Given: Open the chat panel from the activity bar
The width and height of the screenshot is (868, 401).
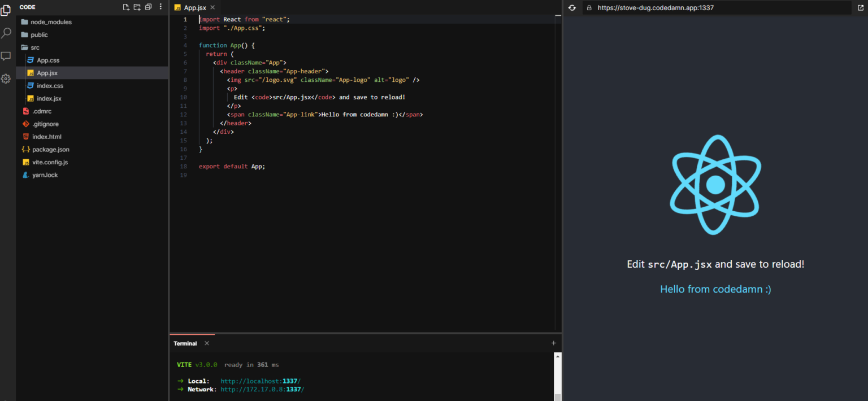Looking at the screenshot, I should [x=6, y=56].
